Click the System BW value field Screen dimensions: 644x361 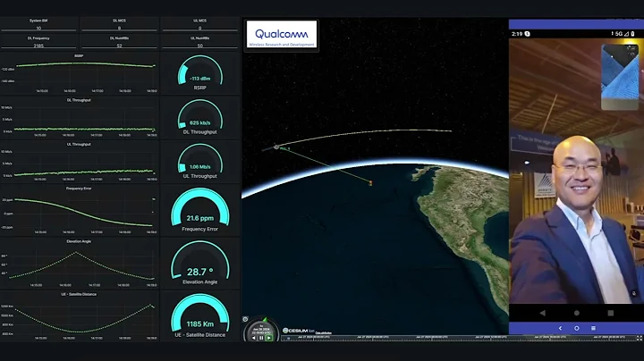[x=38, y=29]
